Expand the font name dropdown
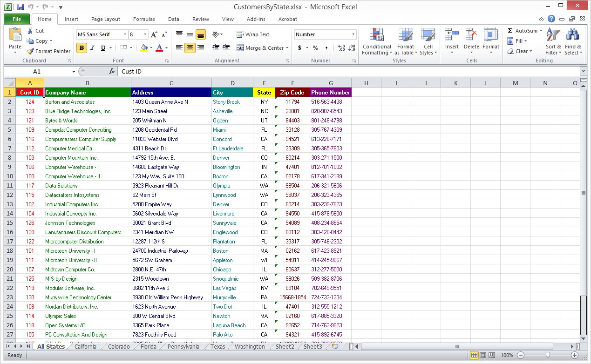The image size is (591, 364). 125,34
